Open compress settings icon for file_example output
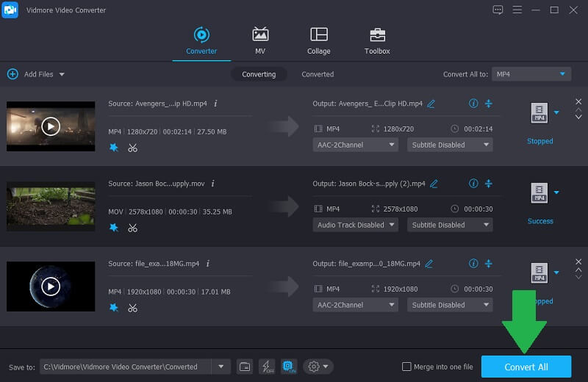 click(489, 264)
